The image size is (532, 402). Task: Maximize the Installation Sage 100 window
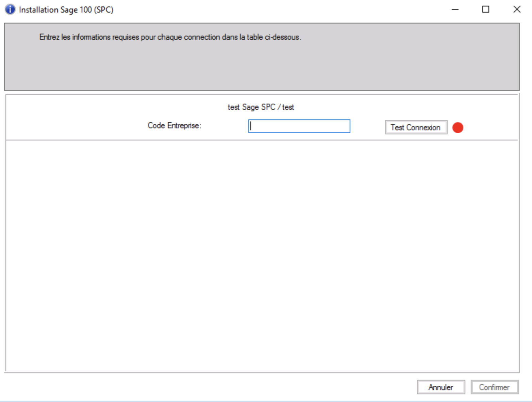(x=486, y=10)
